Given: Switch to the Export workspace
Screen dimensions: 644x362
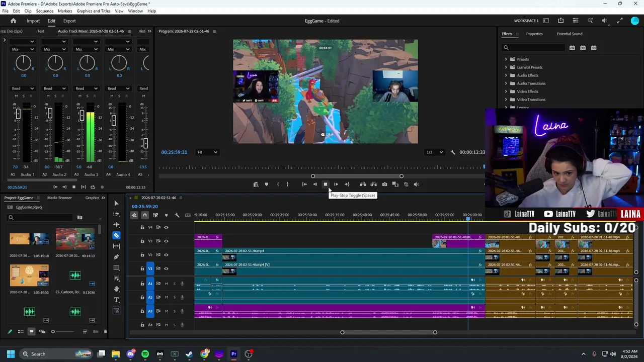Looking at the screenshot, I should [x=69, y=21].
